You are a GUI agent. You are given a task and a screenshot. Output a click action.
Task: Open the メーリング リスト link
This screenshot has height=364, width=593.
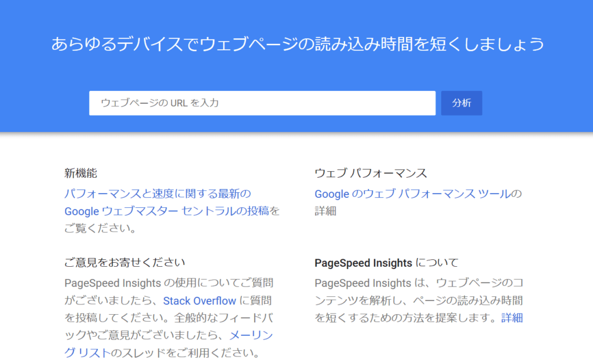[x=169, y=344]
